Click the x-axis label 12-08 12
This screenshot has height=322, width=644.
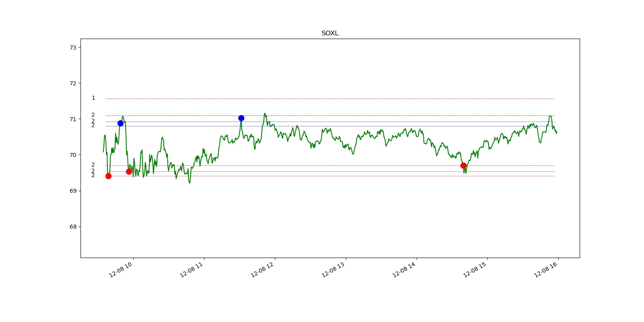262,270
